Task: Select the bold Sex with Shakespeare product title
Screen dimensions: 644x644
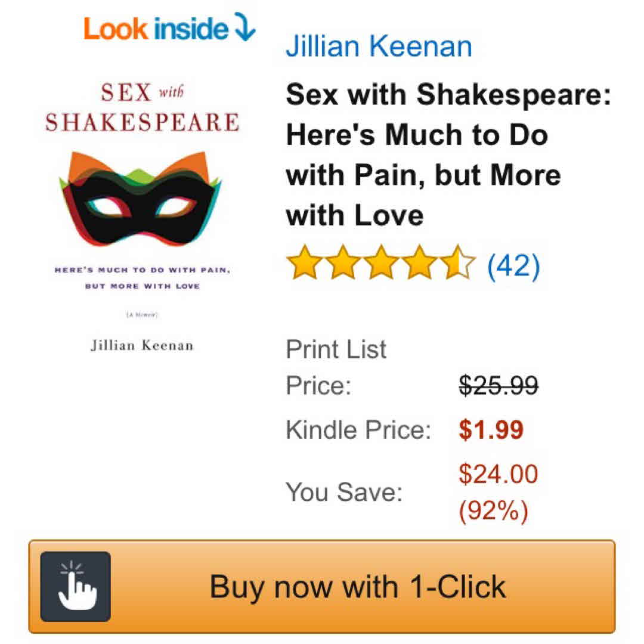Action: click(448, 154)
